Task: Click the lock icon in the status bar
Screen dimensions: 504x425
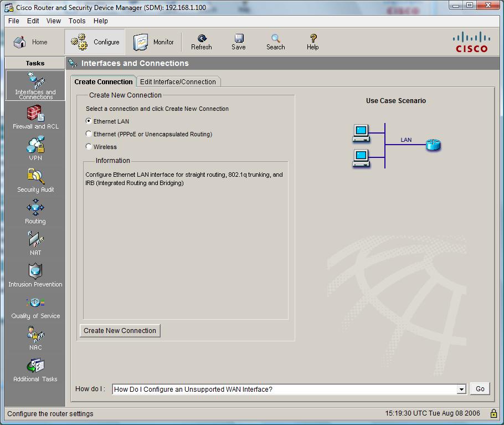Action: (493, 413)
